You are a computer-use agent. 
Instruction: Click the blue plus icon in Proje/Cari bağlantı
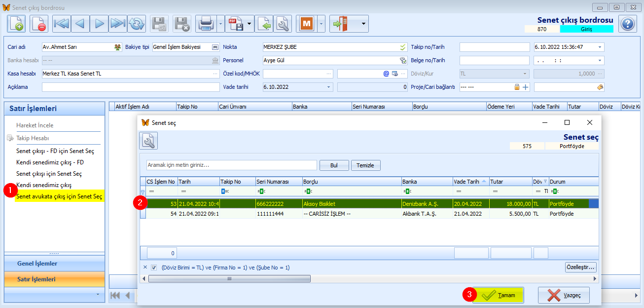pos(526,87)
